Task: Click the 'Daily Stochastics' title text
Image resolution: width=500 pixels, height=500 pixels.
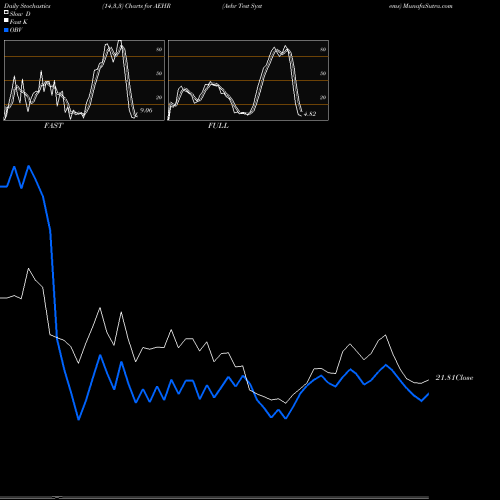Action: (x=27, y=6)
